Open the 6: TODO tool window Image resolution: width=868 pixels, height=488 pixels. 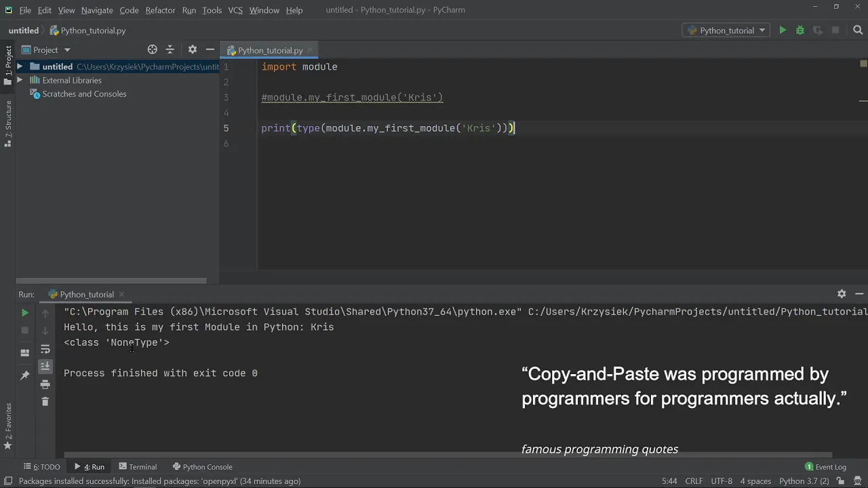(42, 467)
